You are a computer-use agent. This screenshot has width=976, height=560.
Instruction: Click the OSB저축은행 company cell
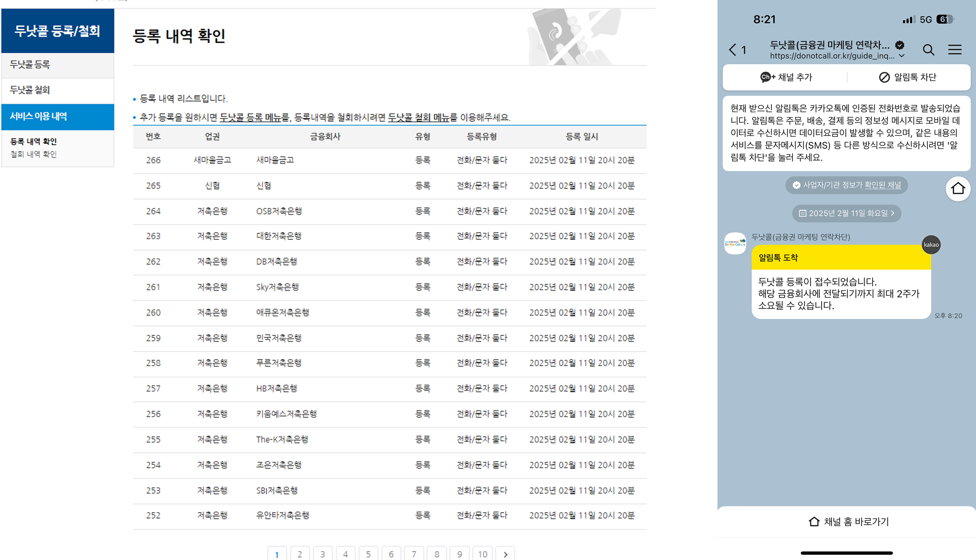click(x=279, y=211)
